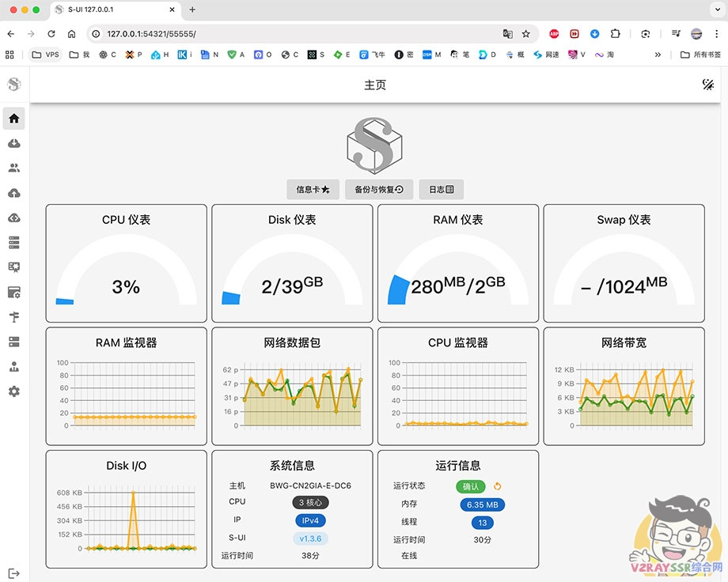The image size is (728, 582).
Task: Open the 所有书签 folder
Action: click(701, 55)
